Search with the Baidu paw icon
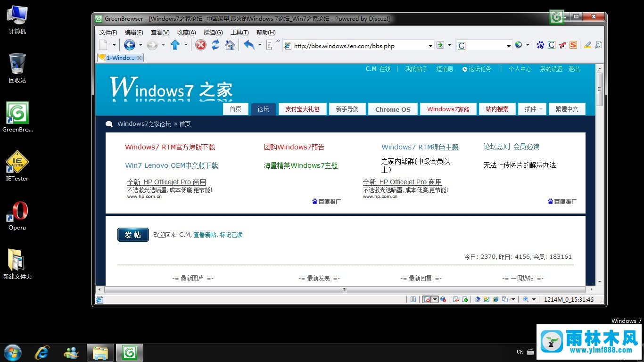 click(540, 45)
